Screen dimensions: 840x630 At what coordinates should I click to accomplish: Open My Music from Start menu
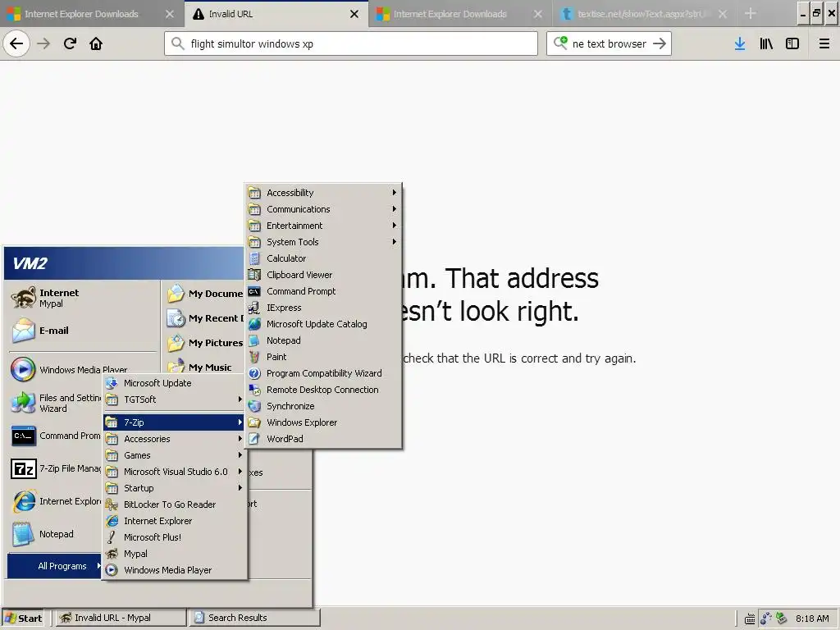204,367
